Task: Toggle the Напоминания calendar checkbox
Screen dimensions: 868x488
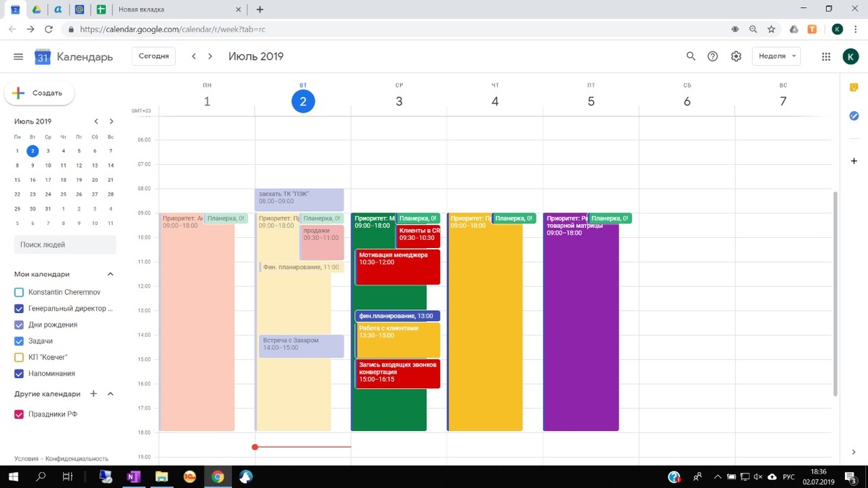Action: [x=20, y=374]
